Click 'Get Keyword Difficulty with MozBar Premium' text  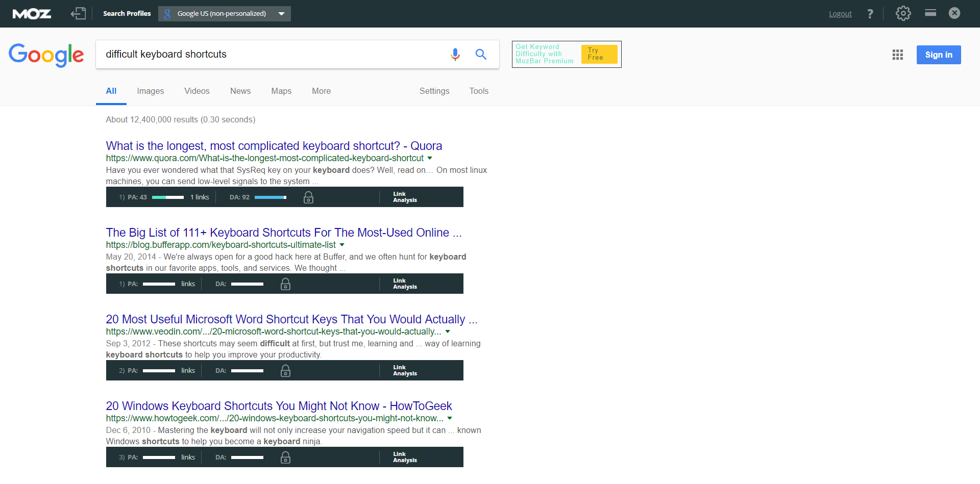[x=545, y=54]
